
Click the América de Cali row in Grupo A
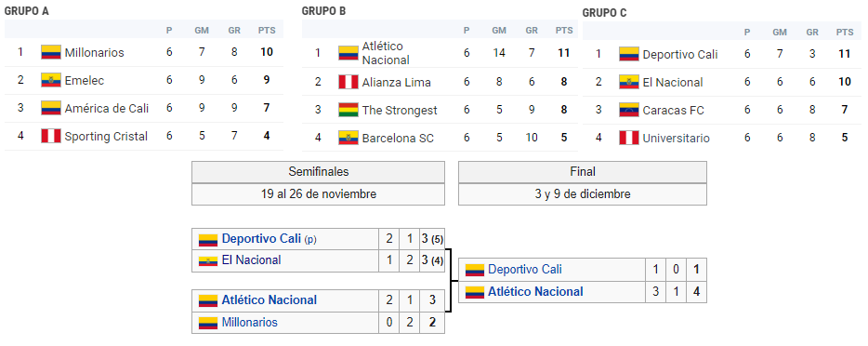144,109
